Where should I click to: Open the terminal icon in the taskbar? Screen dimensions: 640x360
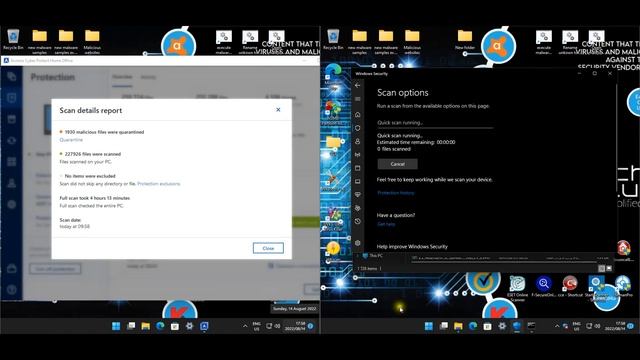531,326
